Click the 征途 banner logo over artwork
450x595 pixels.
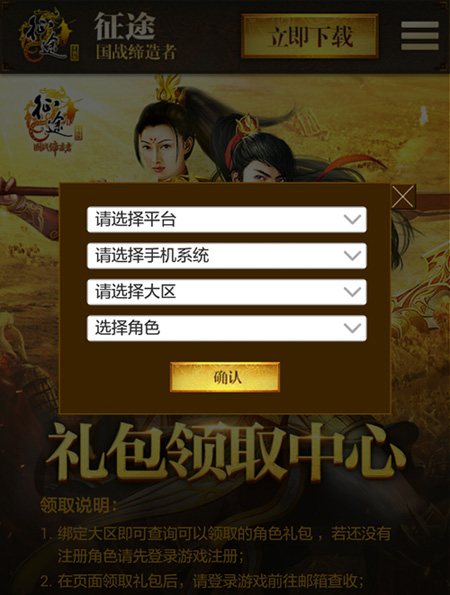pyautogui.click(x=52, y=123)
